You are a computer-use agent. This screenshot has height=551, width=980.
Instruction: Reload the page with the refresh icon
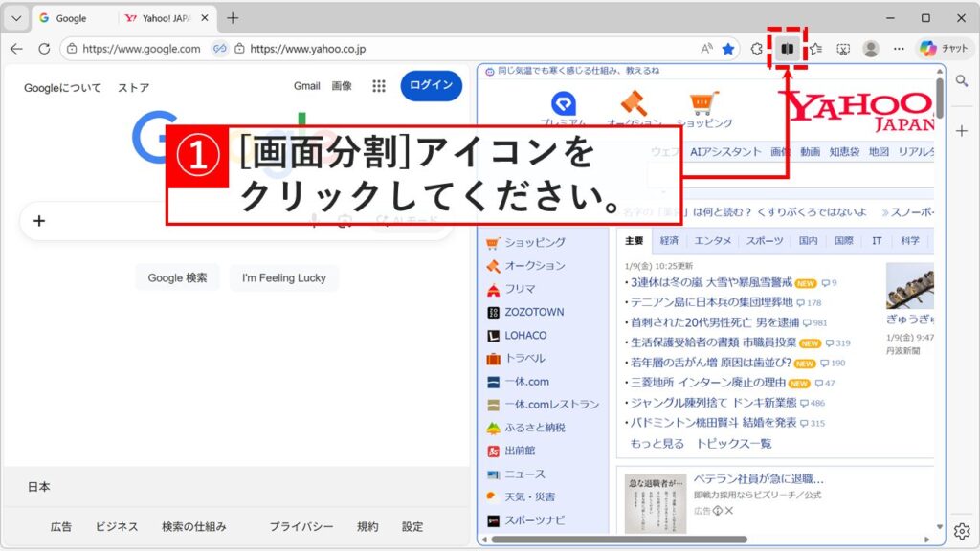point(43,49)
